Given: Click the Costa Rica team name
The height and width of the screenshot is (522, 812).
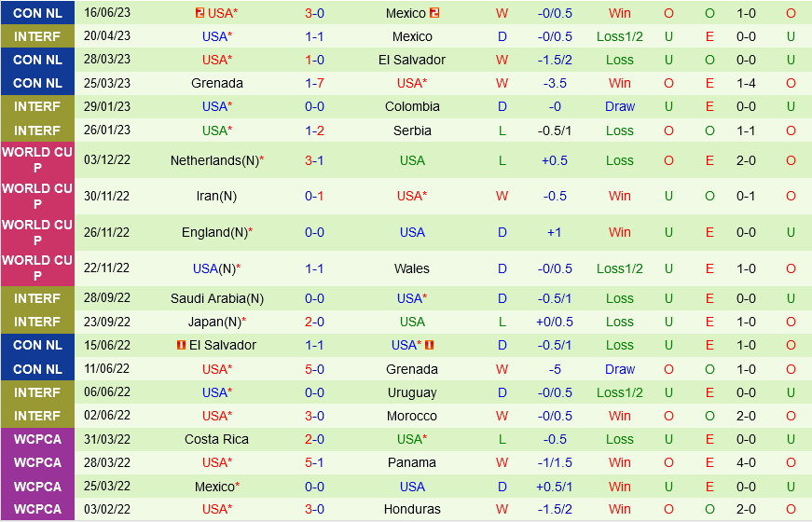Looking at the screenshot, I should pyautogui.click(x=216, y=439).
